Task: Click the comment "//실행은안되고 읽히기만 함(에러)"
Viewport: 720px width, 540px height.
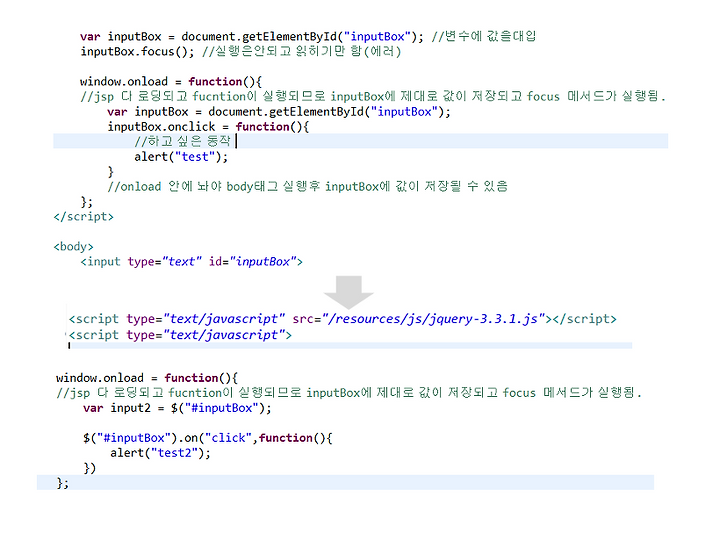Action: click(302, 51)
